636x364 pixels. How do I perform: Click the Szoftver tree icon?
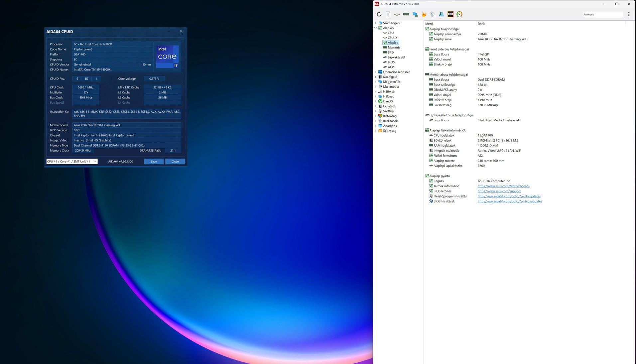click(x=380, y=111)
